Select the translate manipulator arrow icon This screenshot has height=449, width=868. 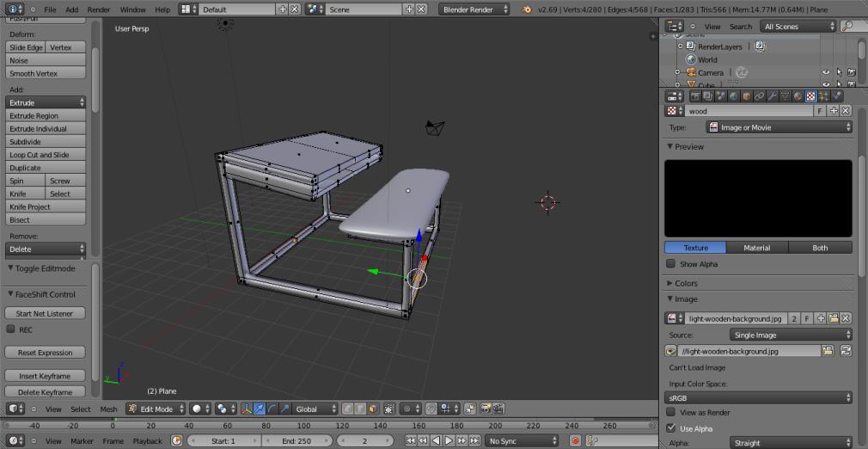259,409
